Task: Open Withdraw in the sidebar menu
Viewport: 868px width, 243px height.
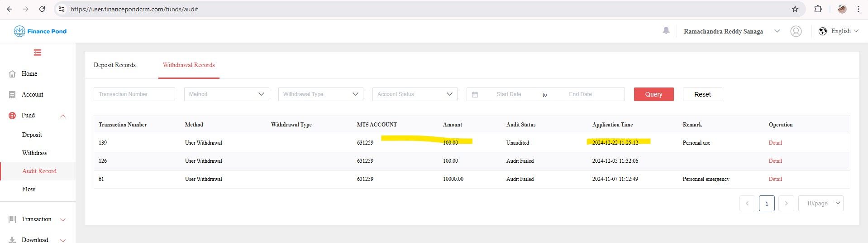Action: 34,153
